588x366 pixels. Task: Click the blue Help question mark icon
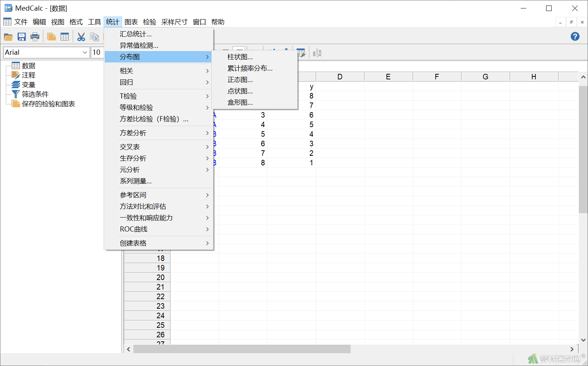pyautogui.click(x=575, y=36)
